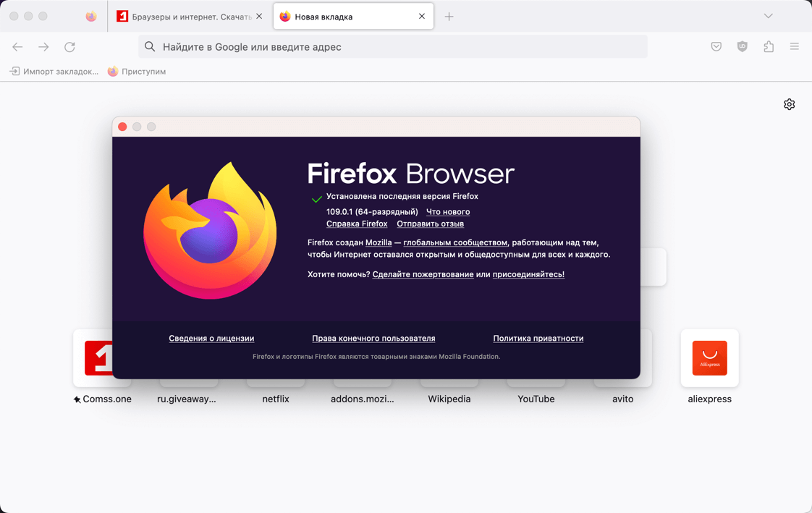This screenshot has height=513, width=812.
Task: Follow the 'Mozilla' link
Action: (378, 242)
